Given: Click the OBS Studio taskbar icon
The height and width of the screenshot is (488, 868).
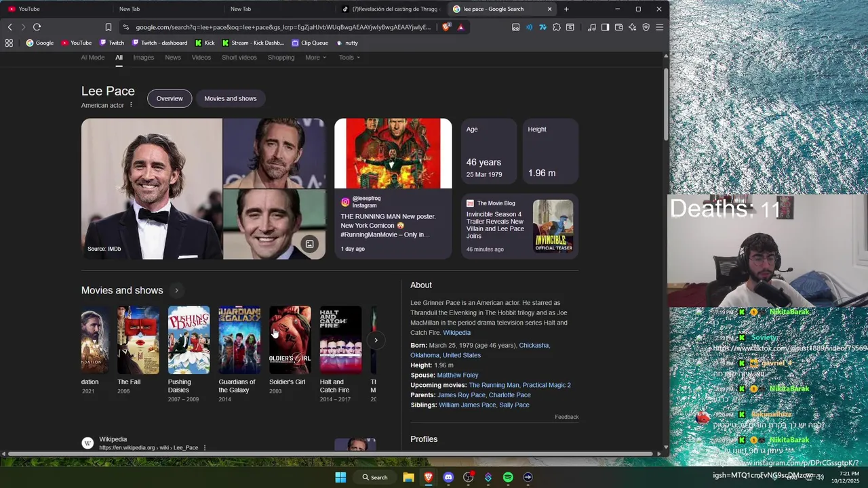Looking at the screenshot, I should [468, 477].
